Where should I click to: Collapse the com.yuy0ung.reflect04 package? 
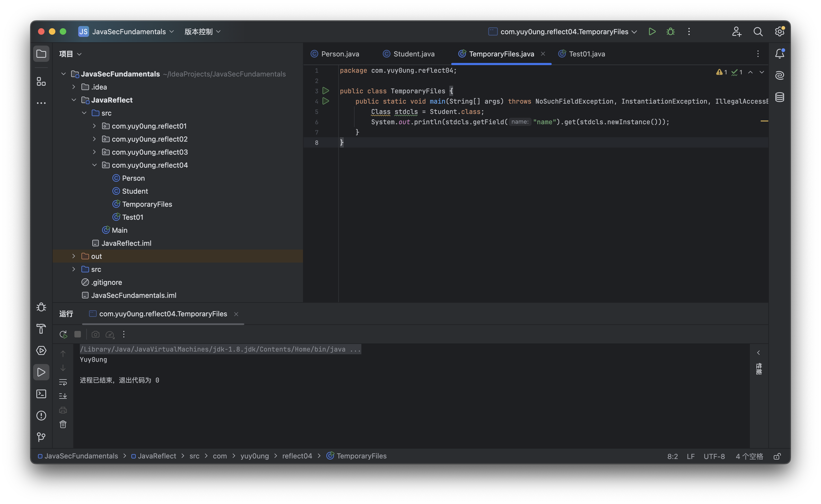pyautogui.click(x=94, y=165)
